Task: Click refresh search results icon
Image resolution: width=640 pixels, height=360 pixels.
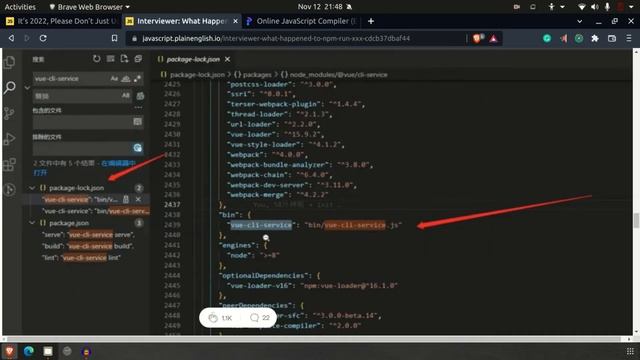Action: (96, 59)
